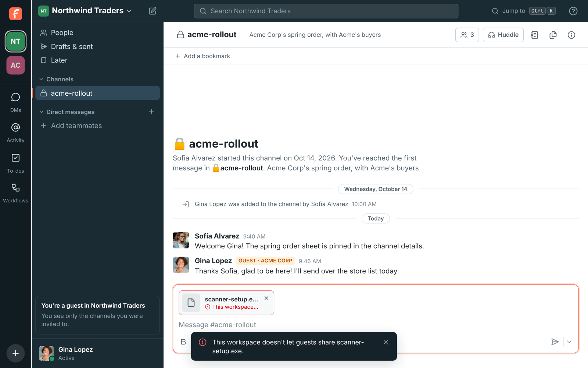Open the acme-rollout channel header title

[207, 35]
